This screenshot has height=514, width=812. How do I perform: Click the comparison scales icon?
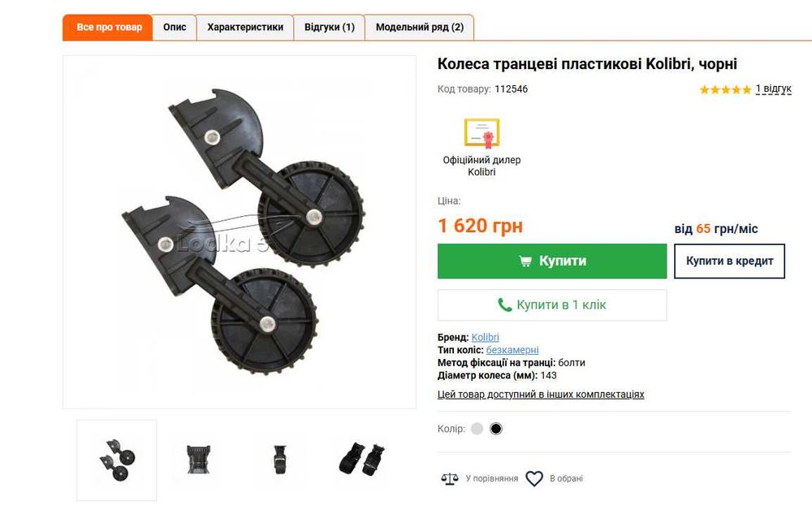450,479
